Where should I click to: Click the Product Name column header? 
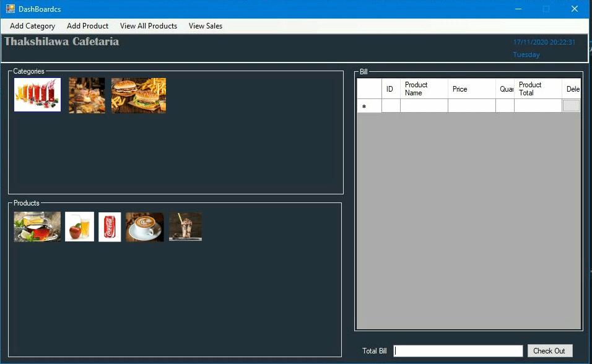tap(424, 89)
